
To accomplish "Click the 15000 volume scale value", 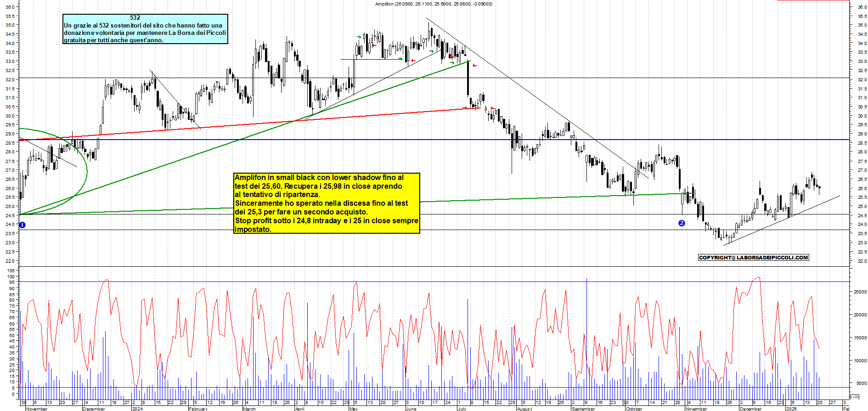I will 860,338.
